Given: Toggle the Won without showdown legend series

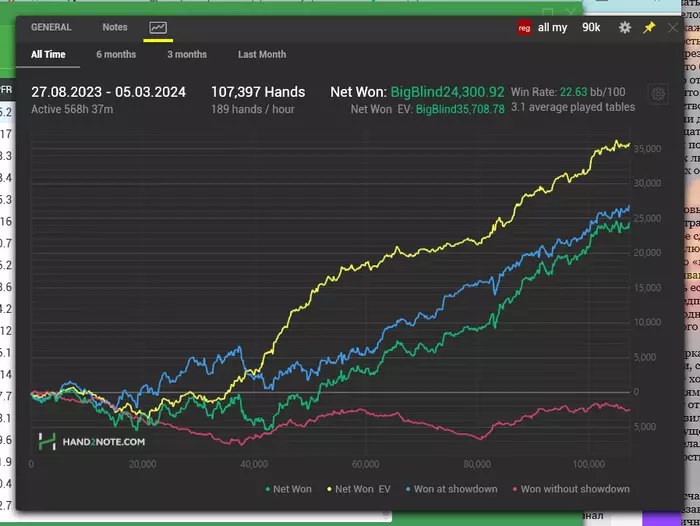Looking at the screenshot, I should [x=571, y=489].
